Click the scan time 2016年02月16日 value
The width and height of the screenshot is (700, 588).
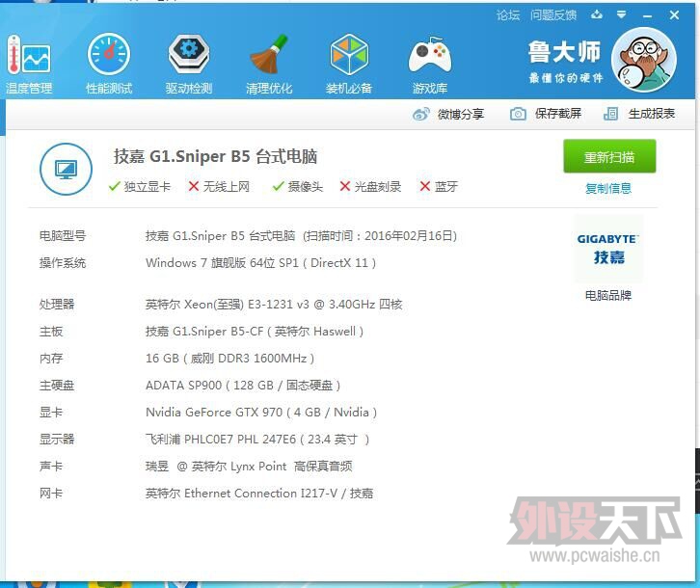(380, 236)
